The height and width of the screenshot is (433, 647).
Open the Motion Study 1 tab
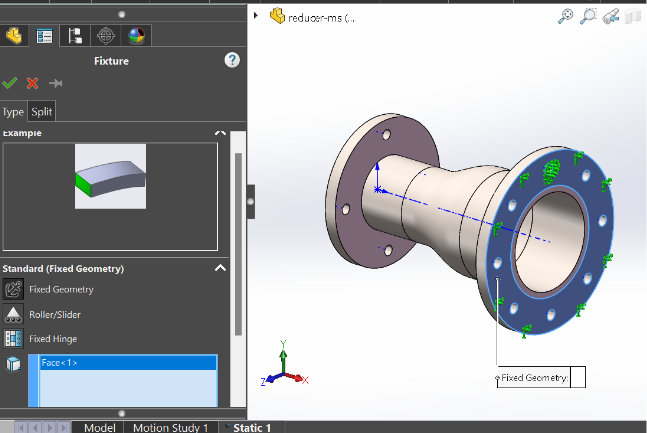click(x=171, y=427)
